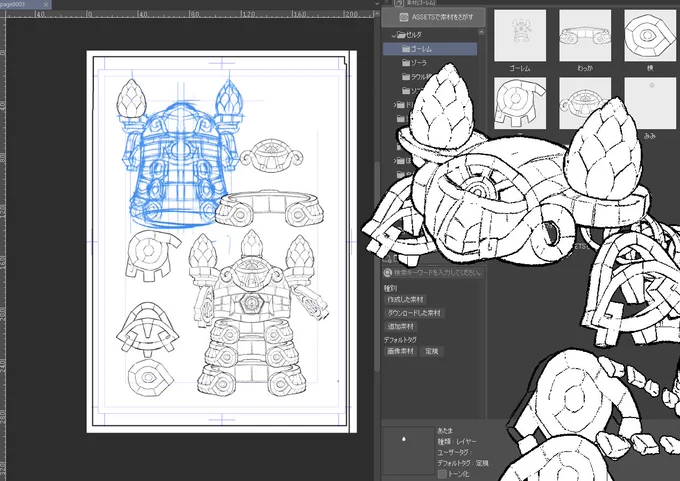Select the ゴーレム material thumbnail

520,36
